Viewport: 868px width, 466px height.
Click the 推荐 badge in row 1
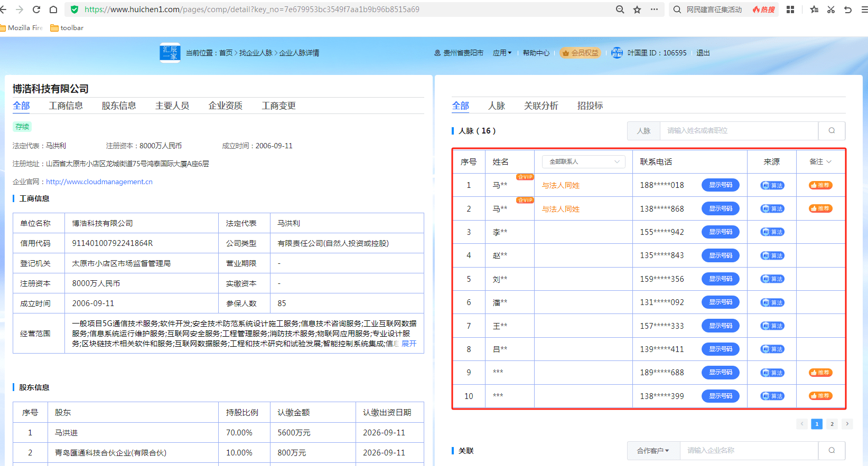(x=820, y=185)
